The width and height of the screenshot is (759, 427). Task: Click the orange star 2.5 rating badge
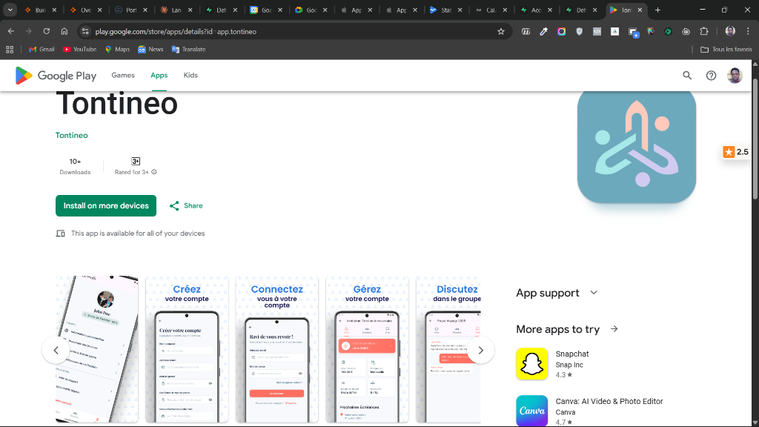click(x=736, y=152)
